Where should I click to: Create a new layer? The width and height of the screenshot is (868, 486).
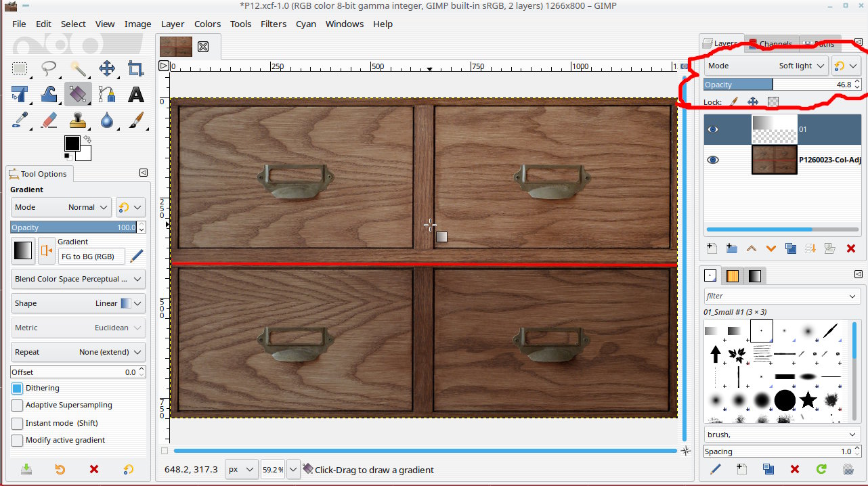click(x=712, y=248)
